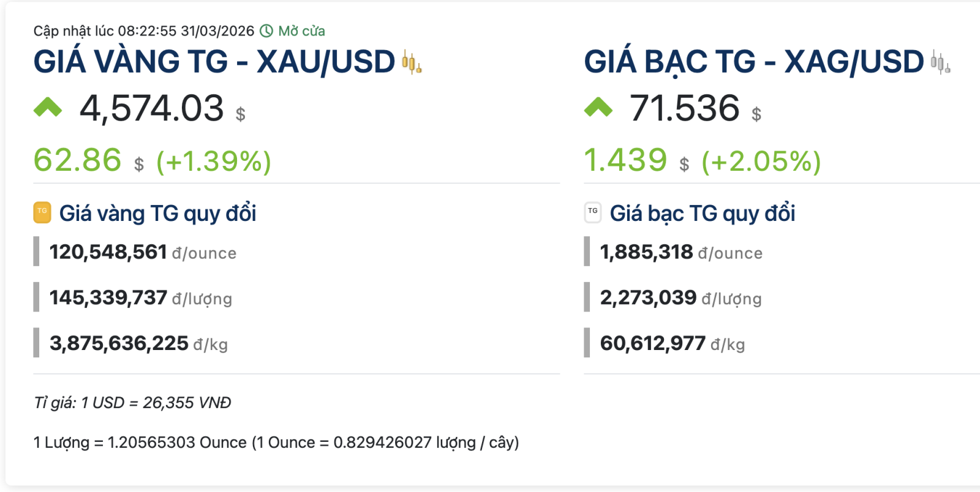Click the green up arrow beside gold price
The width and height of the screenshot is (980, 492).
click(48, 108)
